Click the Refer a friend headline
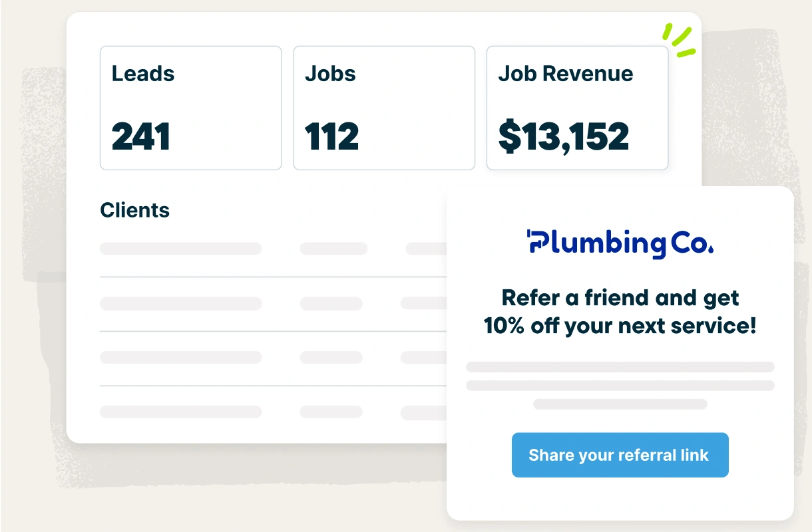The width and height of the screenshot is (812, 532). [620, 312]
